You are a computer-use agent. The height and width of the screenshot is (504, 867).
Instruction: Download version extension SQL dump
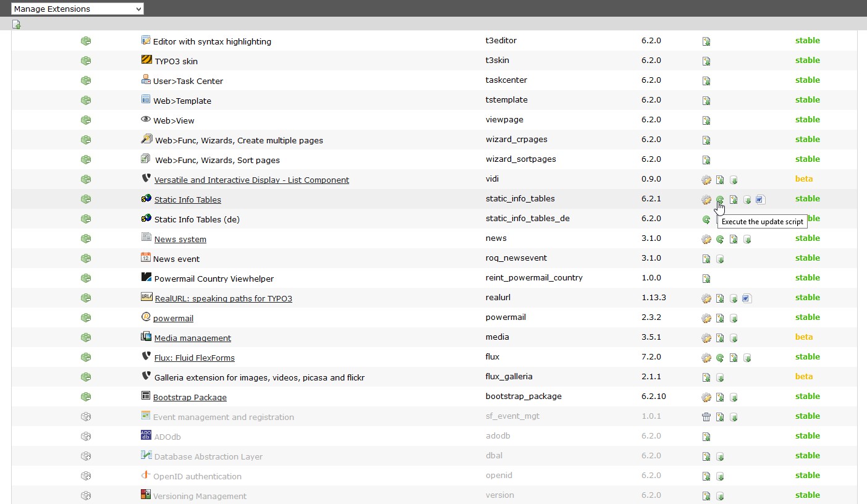click(720, 497)
